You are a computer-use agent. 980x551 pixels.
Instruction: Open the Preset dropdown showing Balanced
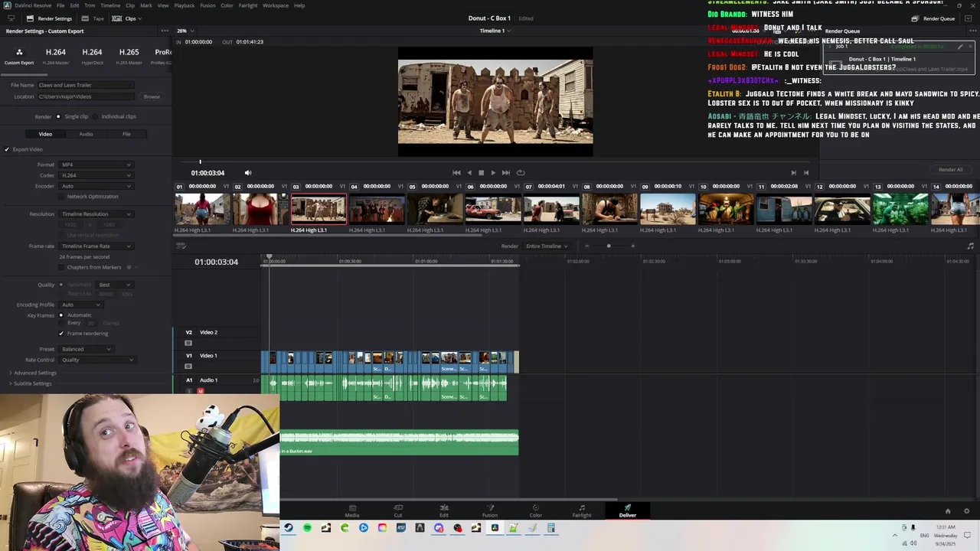coord(86,349)
